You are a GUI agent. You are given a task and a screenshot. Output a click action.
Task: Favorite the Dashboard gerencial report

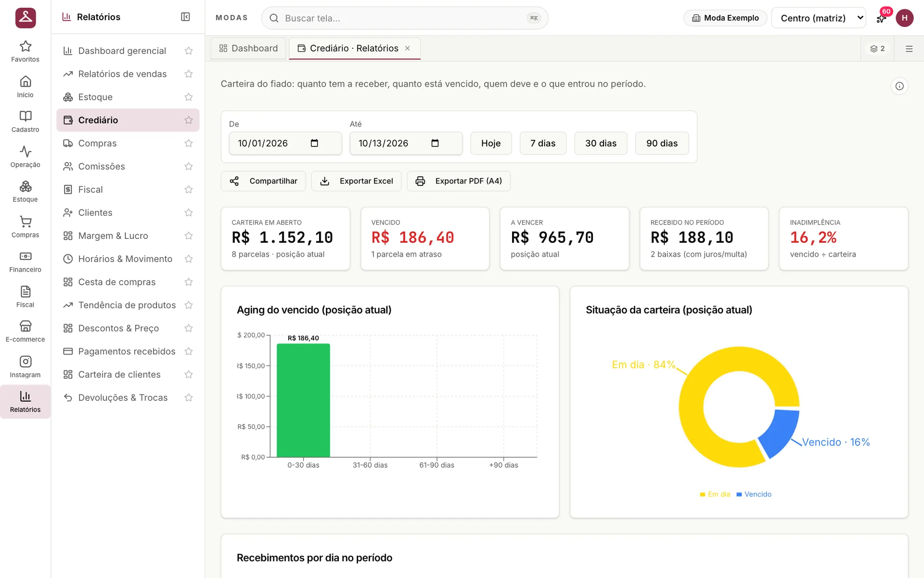tap(189, 51)
